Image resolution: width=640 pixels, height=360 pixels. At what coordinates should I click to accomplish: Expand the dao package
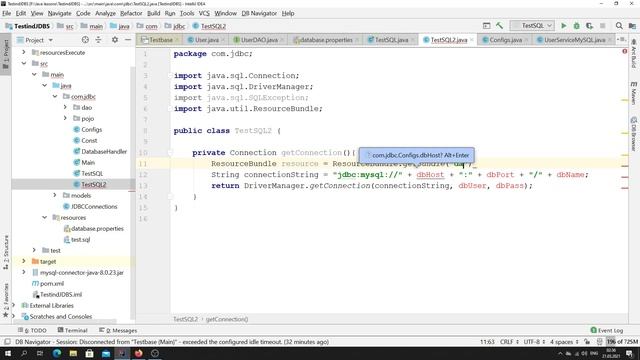point(65,107)
